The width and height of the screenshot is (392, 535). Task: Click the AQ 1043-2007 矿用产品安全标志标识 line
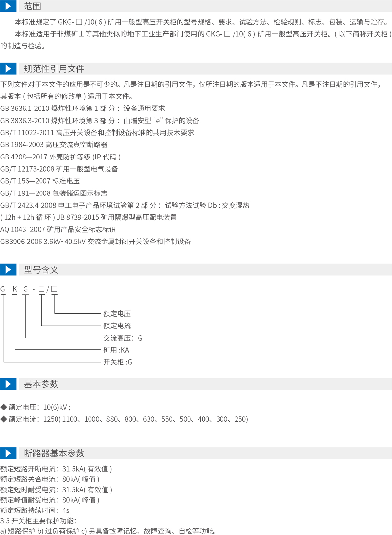tap(58, 229)
